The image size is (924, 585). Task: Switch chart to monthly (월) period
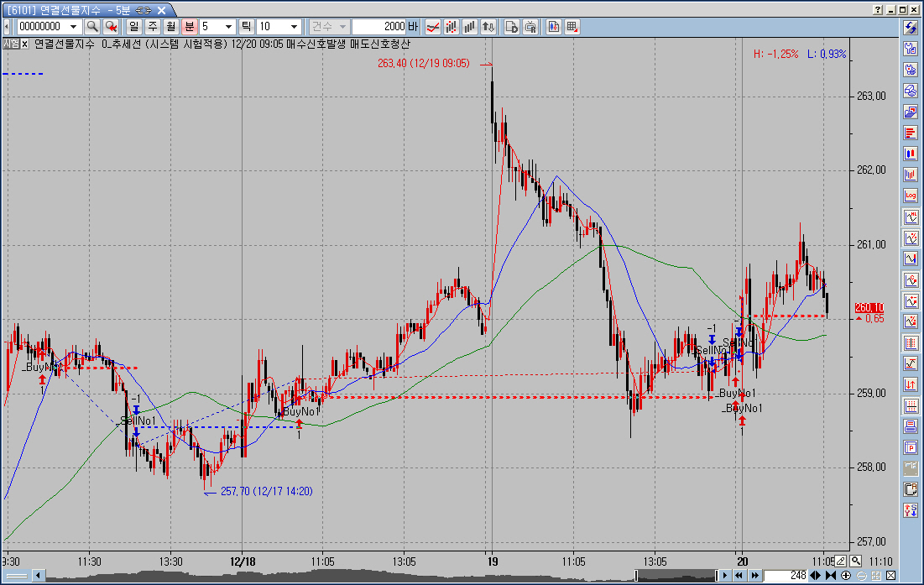click(x=171, y=27)
